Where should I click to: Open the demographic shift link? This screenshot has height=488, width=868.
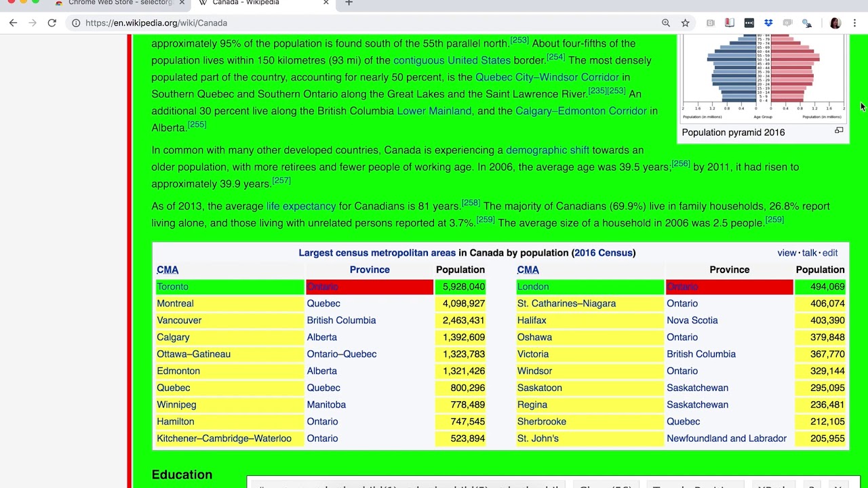coord(547,150)
